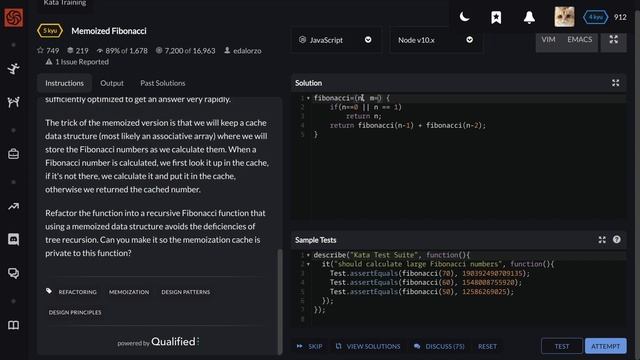
Task: Click the tags label icon
Action: point(49,291)
